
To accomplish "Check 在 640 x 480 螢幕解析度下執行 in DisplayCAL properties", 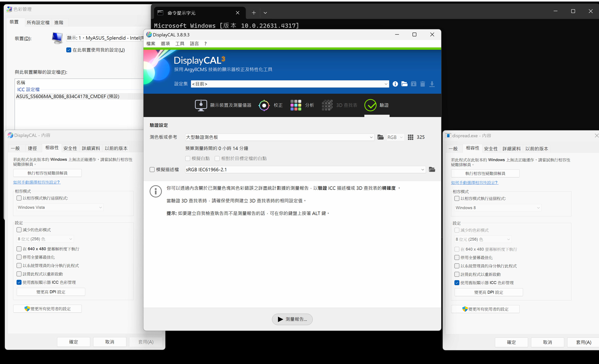I will (x=19, y=249).
